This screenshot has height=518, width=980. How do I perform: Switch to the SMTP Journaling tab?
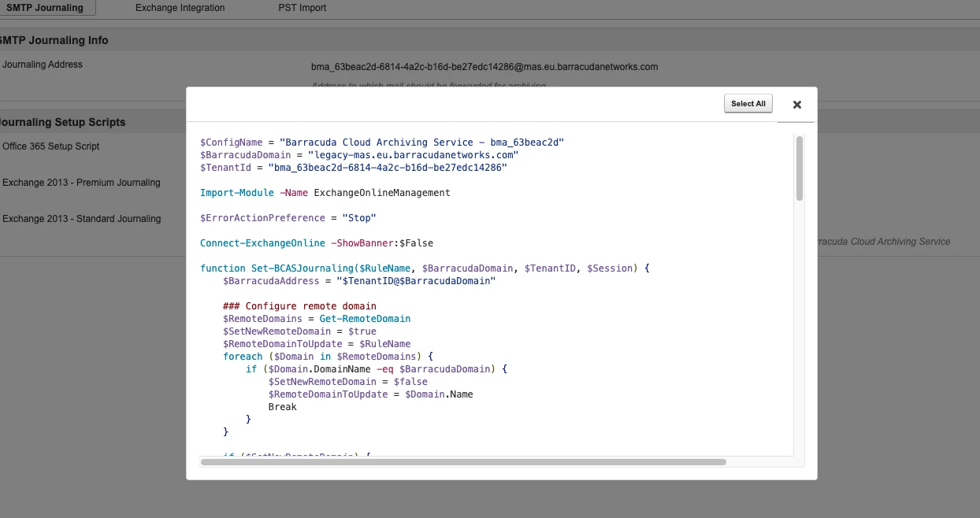(45, 8)
